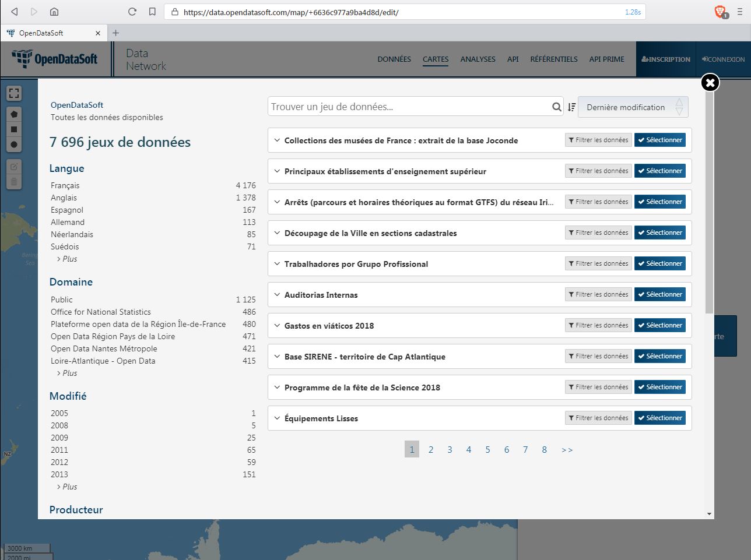This screenshot has height=560, width=751.
Task: Select the rectangle drawing tool
Action: (x=14, y=129)
